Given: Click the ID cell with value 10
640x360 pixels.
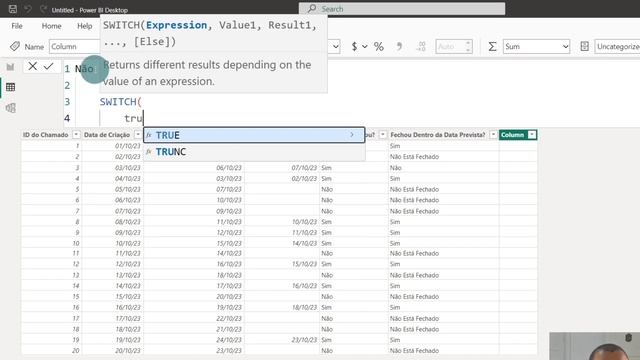Looking at the screenshot, I should [76, 243].
